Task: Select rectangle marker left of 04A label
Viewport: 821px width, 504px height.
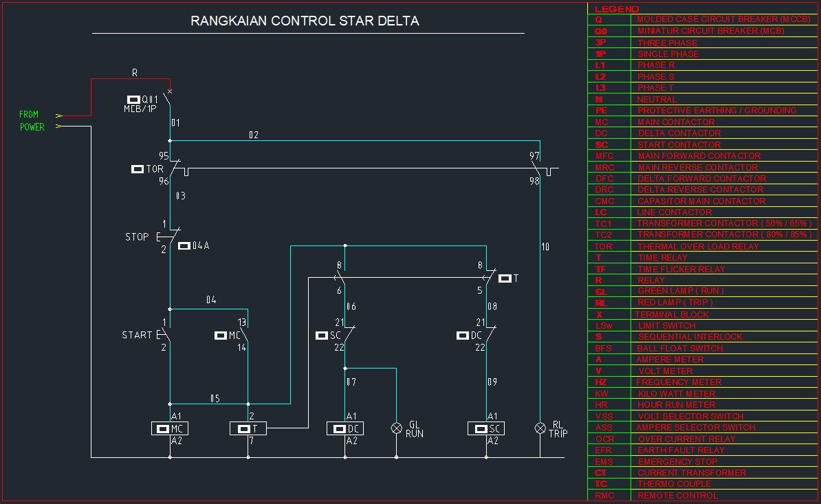Action: point(184,245)
